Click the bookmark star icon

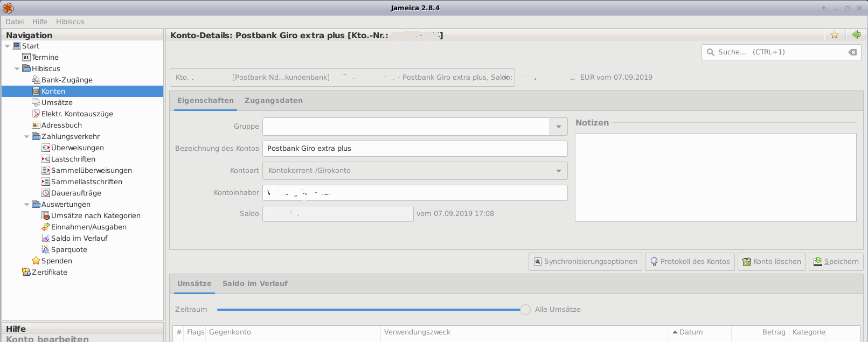pos(834,35)
